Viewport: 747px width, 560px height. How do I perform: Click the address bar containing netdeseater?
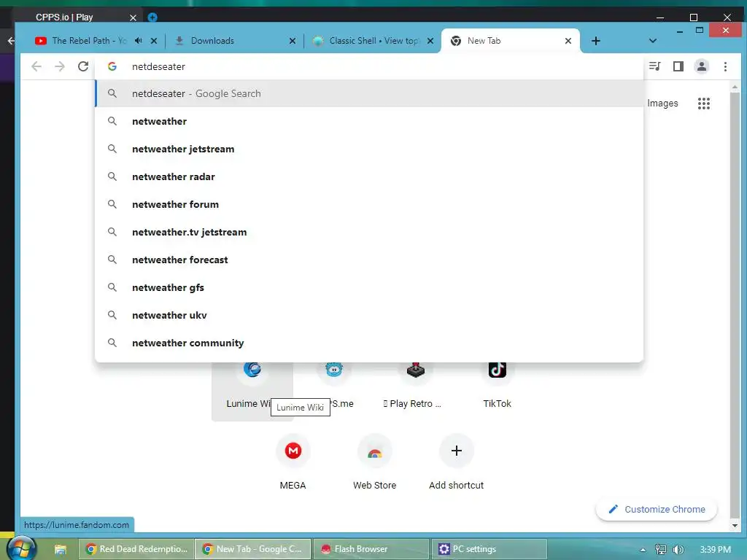pyautogui.click(x=369, y=66)
